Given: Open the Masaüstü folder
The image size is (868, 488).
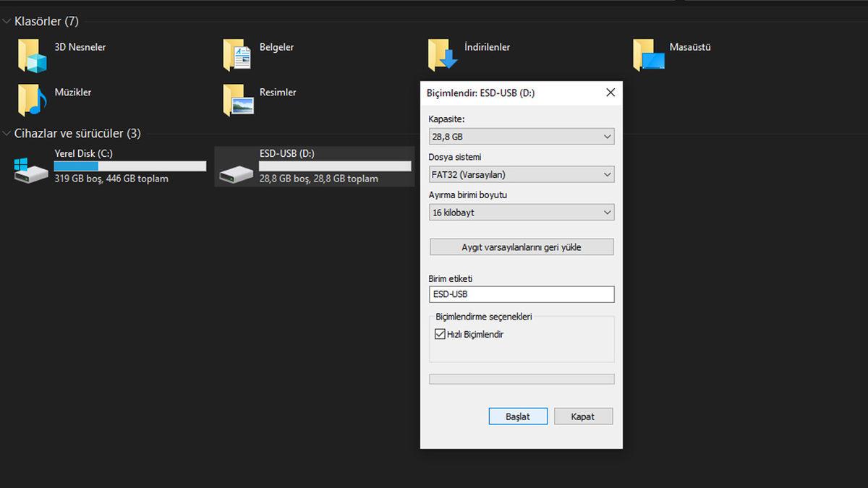Looking at the screenshot, I should (x=648, y=53).
